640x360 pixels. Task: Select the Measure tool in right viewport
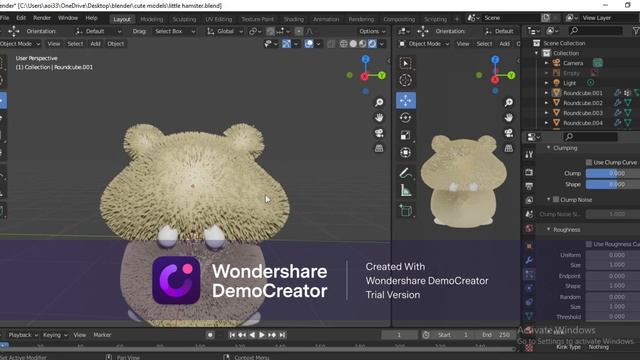pos(406,191)
